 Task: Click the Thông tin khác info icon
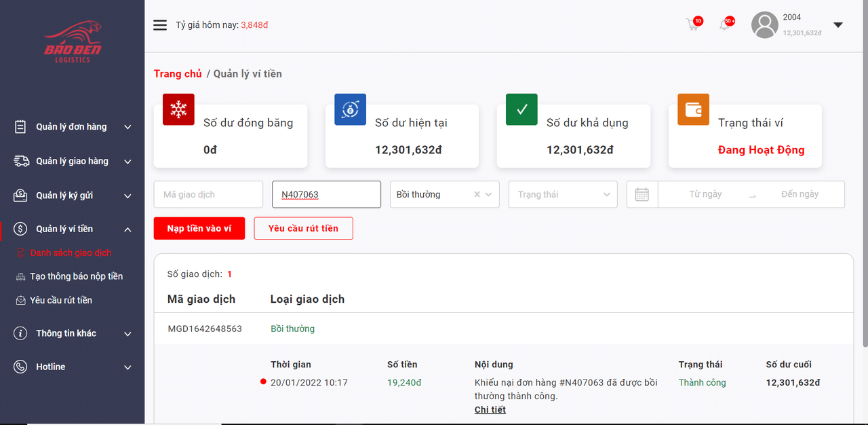point(20,333)
